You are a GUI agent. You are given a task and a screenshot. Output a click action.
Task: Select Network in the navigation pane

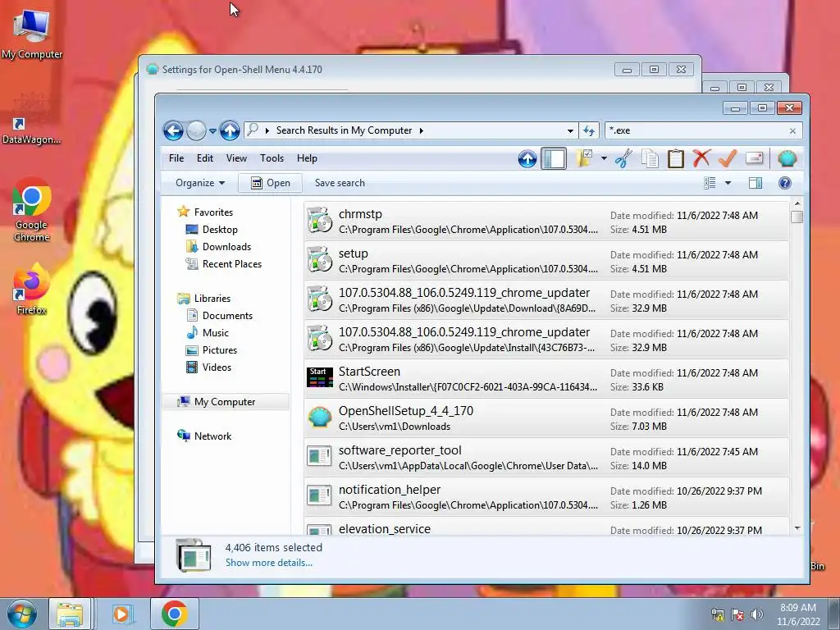(212, 436)
